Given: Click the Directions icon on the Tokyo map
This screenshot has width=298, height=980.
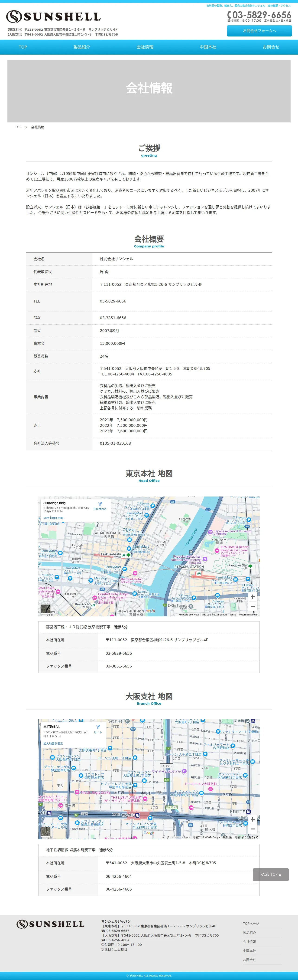Looking at the screenshot, I should (100, 504).
